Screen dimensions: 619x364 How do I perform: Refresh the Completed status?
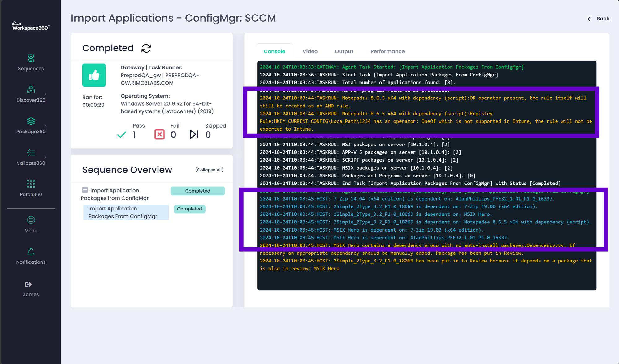(146, 48)
